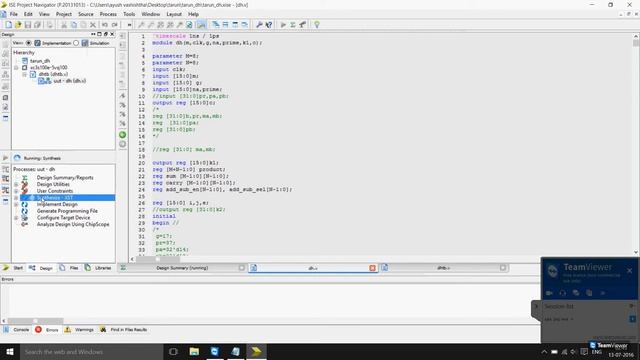
Task: Switch to the Console output tab
Action: tap(17, 329)
